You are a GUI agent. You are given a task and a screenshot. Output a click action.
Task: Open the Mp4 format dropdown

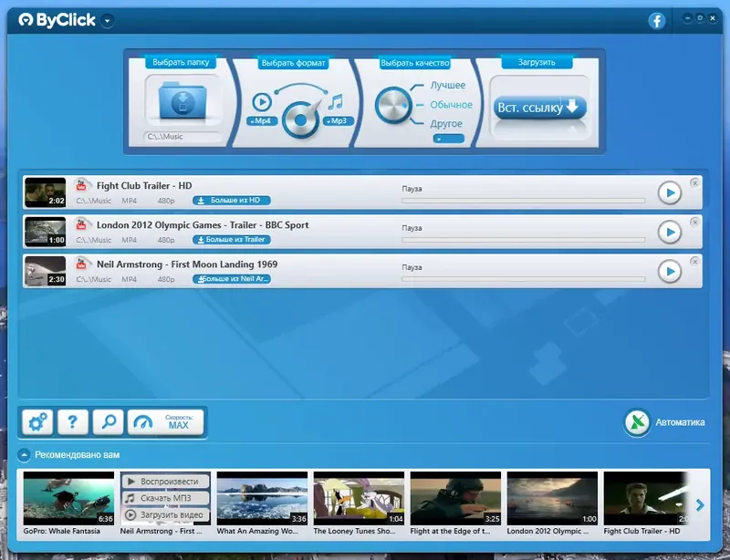[262, 121]
